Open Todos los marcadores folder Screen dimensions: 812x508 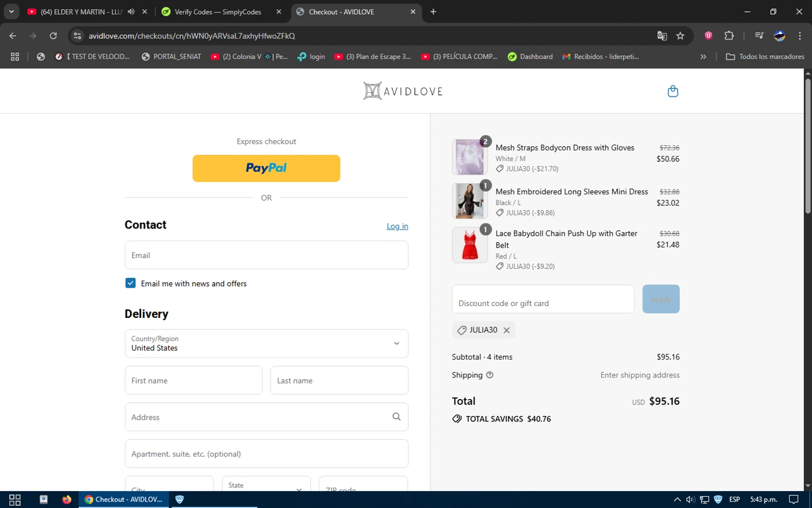pos(765,56)
